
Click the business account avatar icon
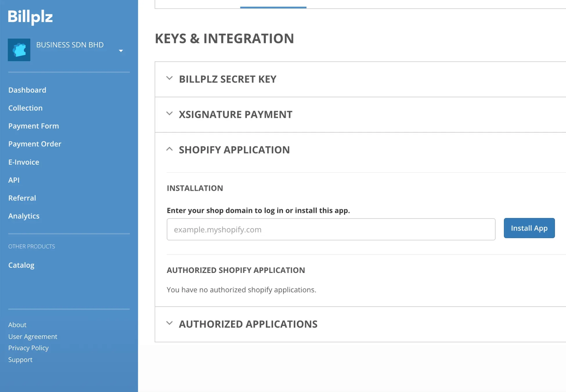[x=19, y=50]
